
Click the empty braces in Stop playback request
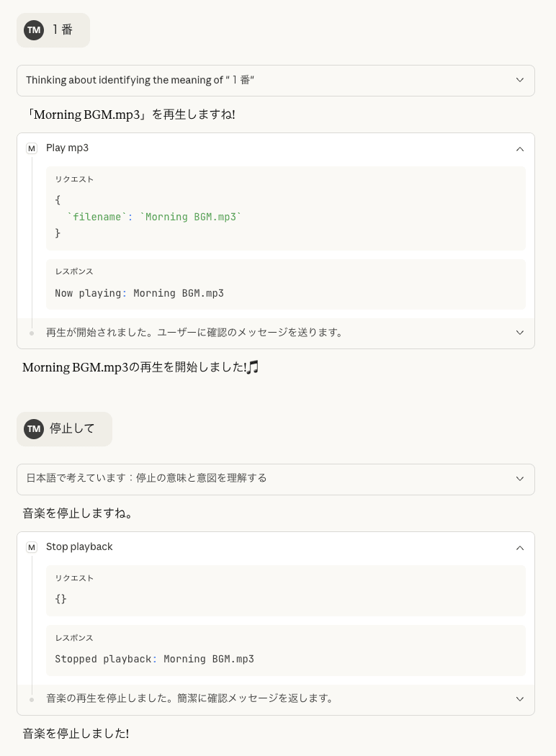59,598
